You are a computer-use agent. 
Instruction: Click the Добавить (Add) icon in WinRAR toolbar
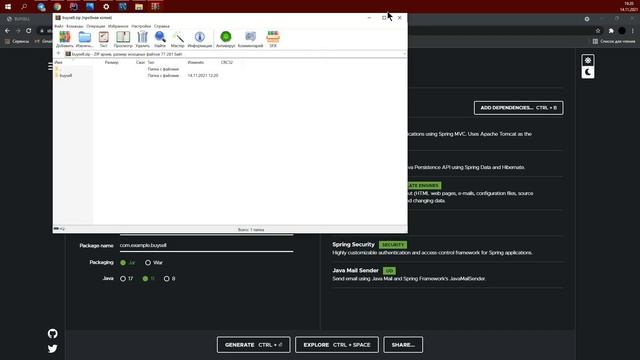click(64, 39)
